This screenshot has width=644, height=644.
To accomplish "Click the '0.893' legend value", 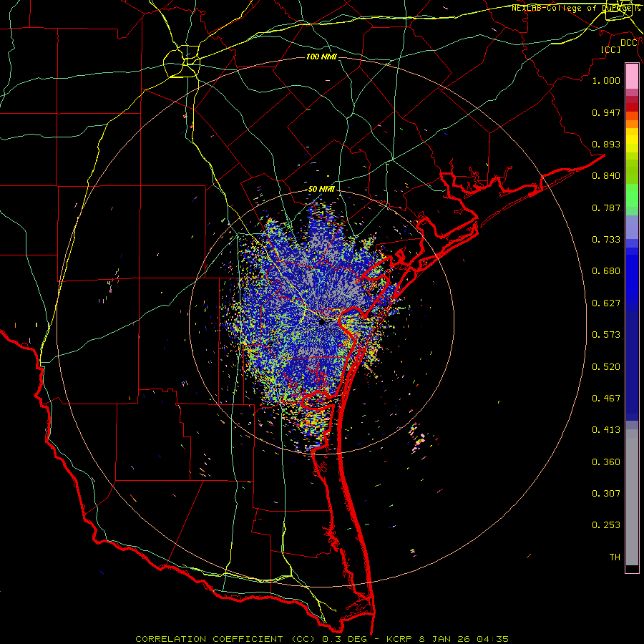I will [x=606, y=144].
